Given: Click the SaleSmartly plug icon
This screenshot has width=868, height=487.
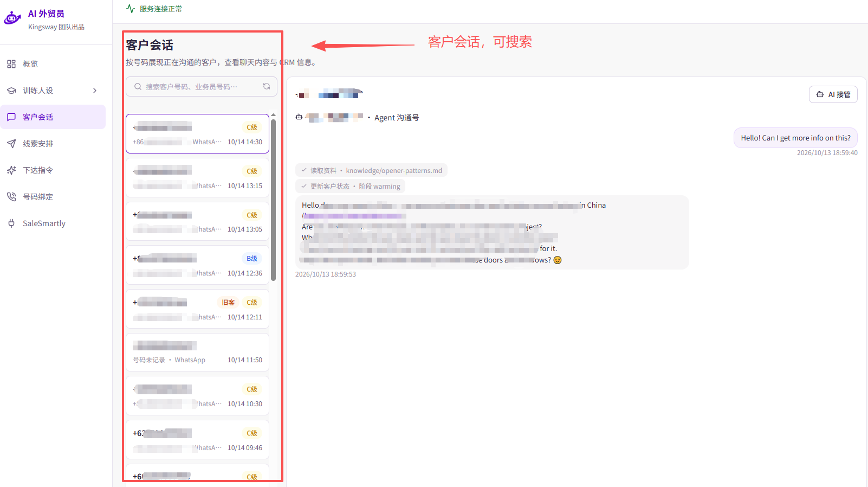Looking at the screenshot, I should tap(11, 223).
